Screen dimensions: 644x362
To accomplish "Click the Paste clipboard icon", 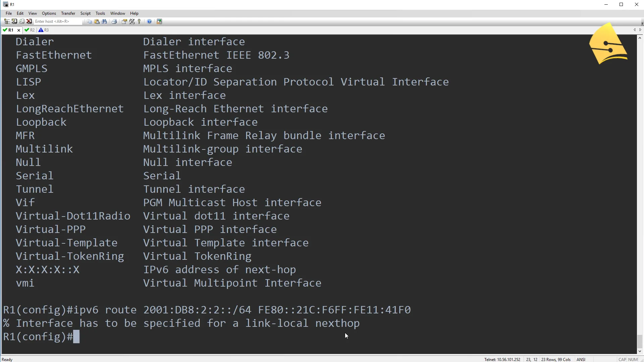I will [97, 21].
